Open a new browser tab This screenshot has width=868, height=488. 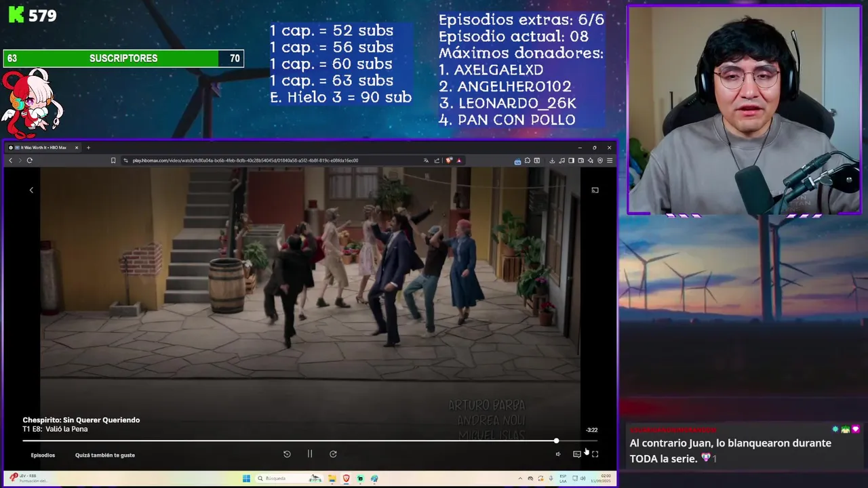pyautogui.click(x=88, y=148)
